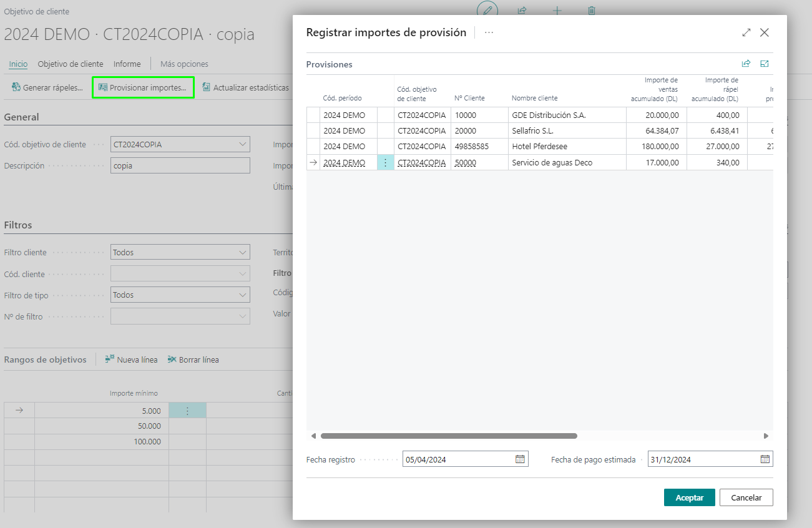Click Nº Cliente cell 49858585
812x528 pixels.
click(x=480, y=147)
